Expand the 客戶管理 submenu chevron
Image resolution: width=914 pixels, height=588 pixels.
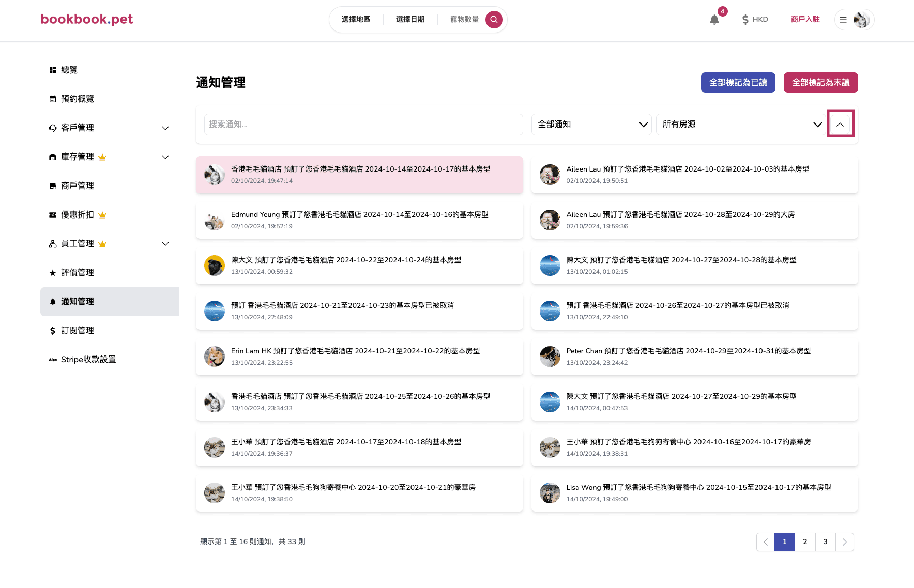point(165,128)
